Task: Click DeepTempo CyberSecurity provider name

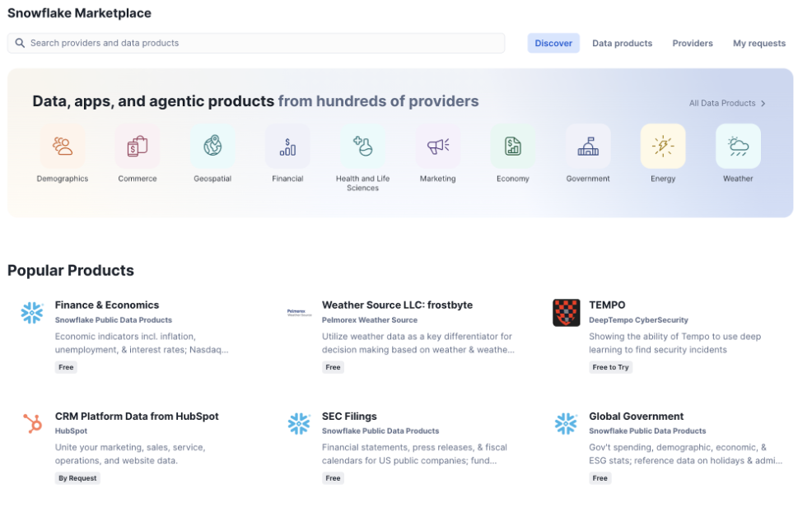Action: (x=638, y=320)
